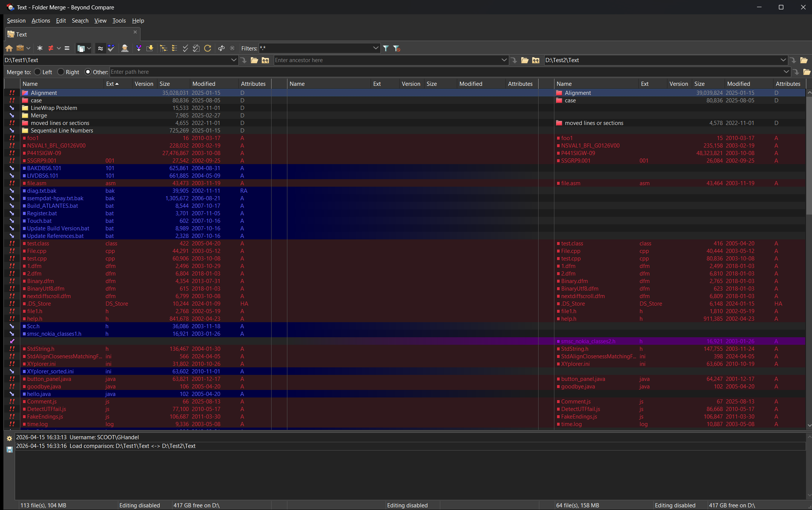Open the Differences dropdown arrow

59,48
